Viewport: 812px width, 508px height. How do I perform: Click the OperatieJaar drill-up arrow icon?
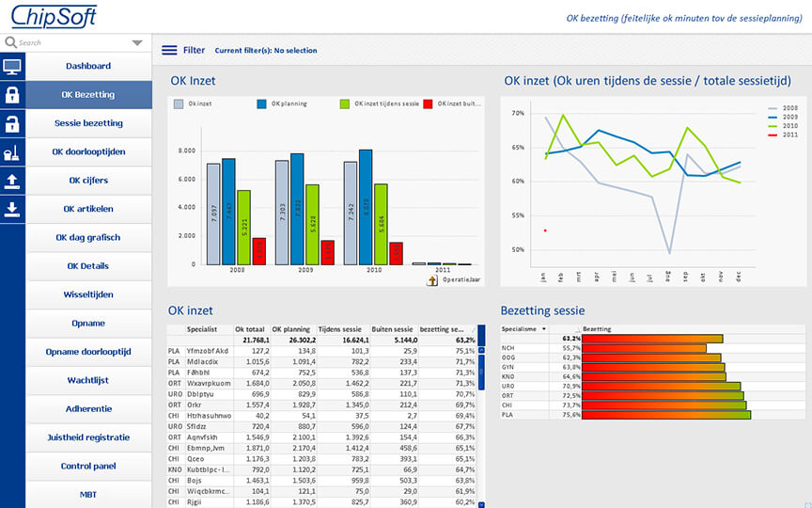click(x=432, y=280)
